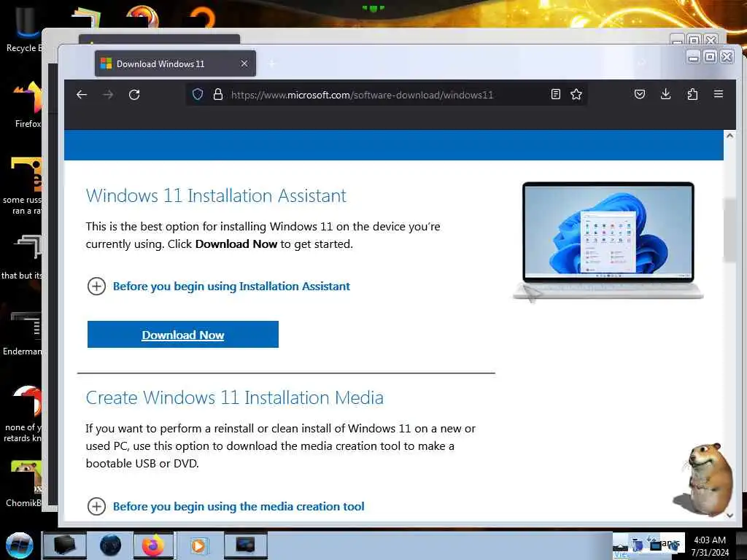This screenshot has height=560, width=747.
Task: Click the page scrollbar up arrow
Action: pos(729,136)
